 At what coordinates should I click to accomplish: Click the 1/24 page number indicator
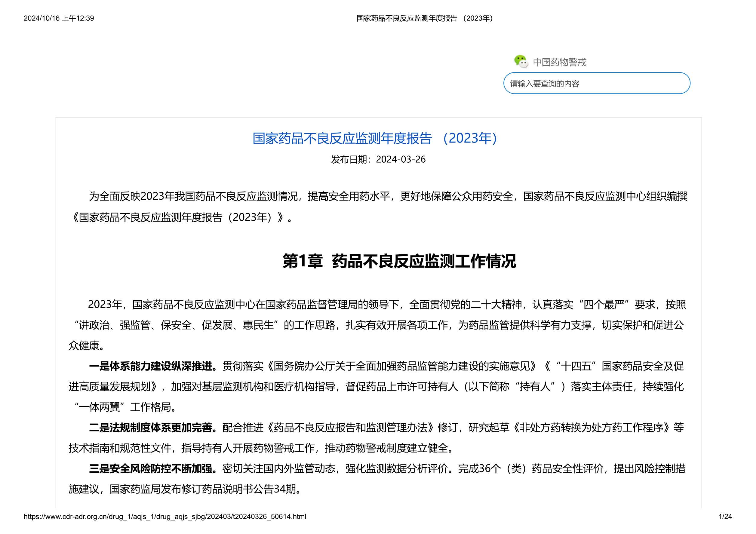[725, 517]
